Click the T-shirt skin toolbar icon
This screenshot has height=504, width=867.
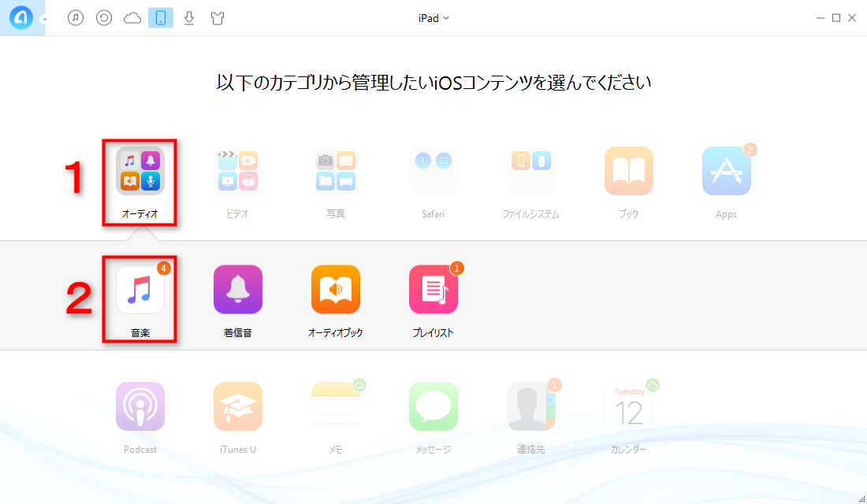[218, 18]
